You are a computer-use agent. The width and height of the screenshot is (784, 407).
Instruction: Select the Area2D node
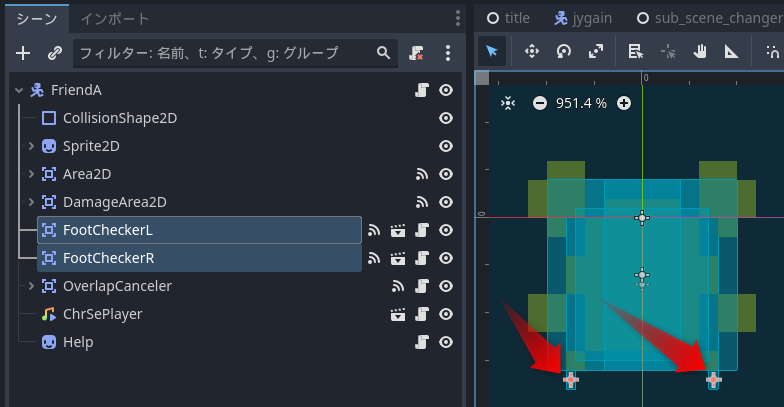[87, 174]
